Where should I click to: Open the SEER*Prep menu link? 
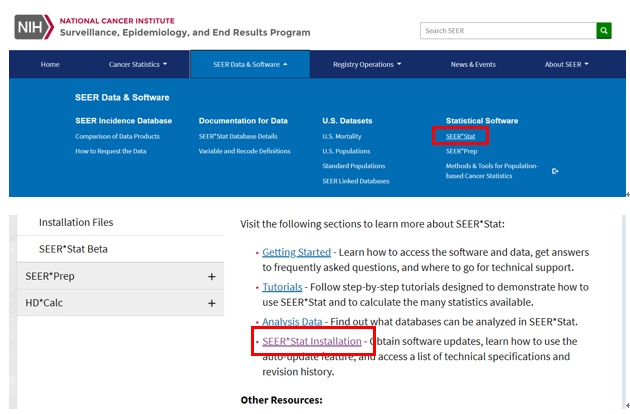pyautogui.click(x=461, y=151)
